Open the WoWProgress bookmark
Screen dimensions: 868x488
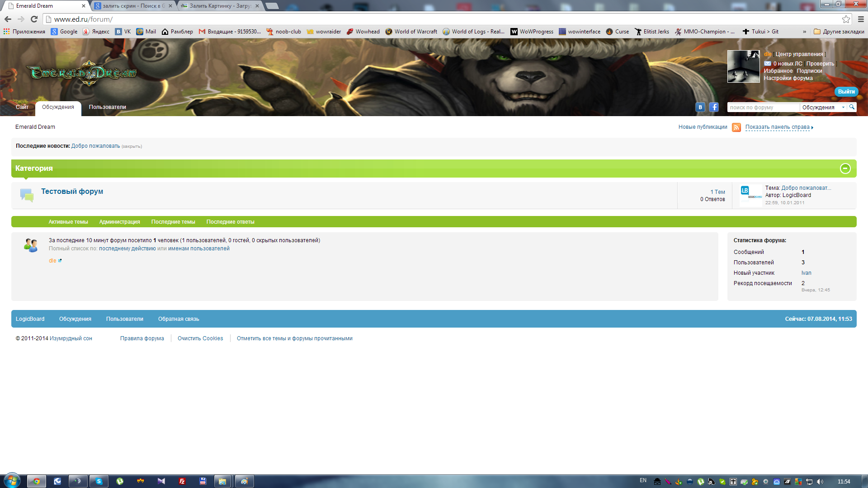point(532,32)
